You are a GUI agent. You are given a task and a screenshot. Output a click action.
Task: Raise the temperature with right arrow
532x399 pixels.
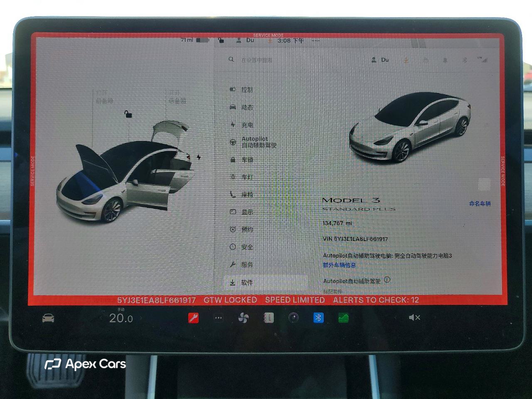(x=141, y=318)
